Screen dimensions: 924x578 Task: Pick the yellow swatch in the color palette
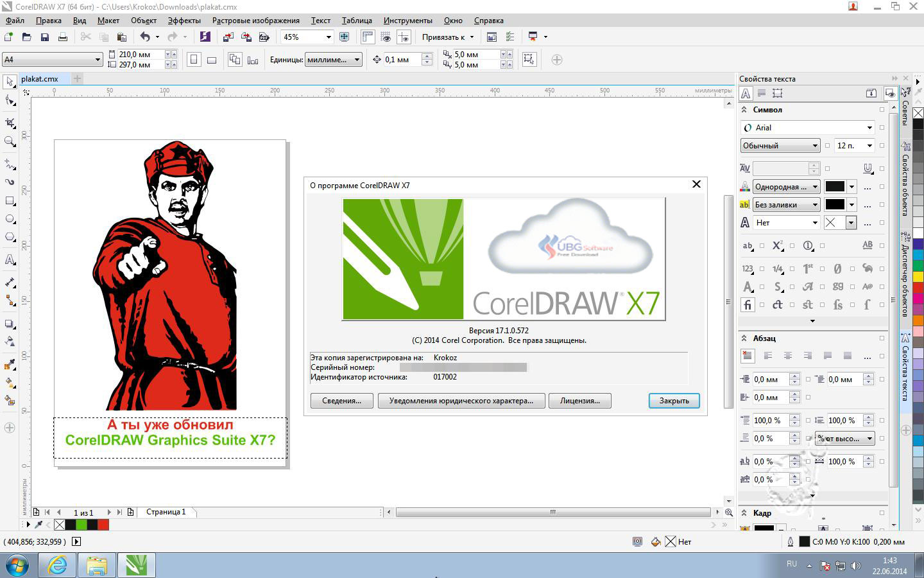pos(918,277)
